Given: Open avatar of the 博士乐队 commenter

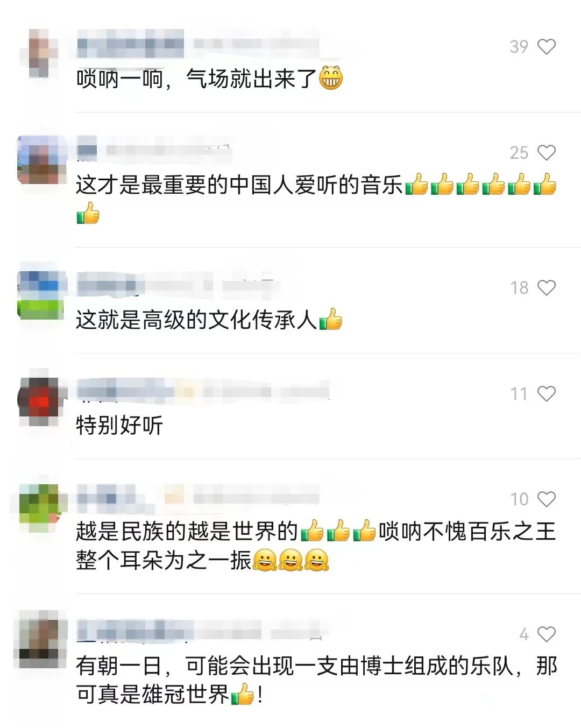Looking at the screenshot, I should click(41, 640).
